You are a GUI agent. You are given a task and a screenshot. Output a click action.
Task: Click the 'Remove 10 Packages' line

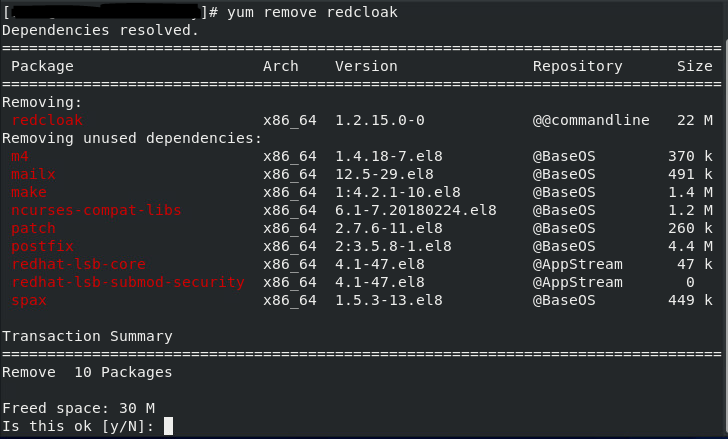[87, 372]
